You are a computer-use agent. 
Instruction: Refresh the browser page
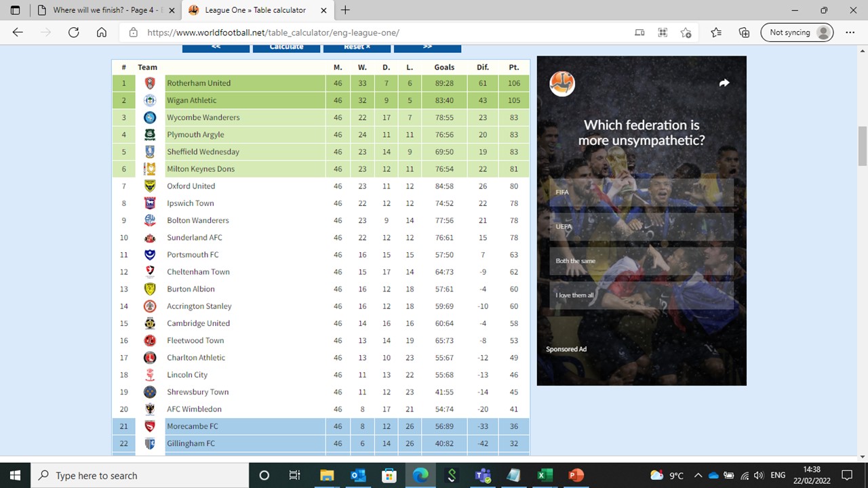(74, 33)
